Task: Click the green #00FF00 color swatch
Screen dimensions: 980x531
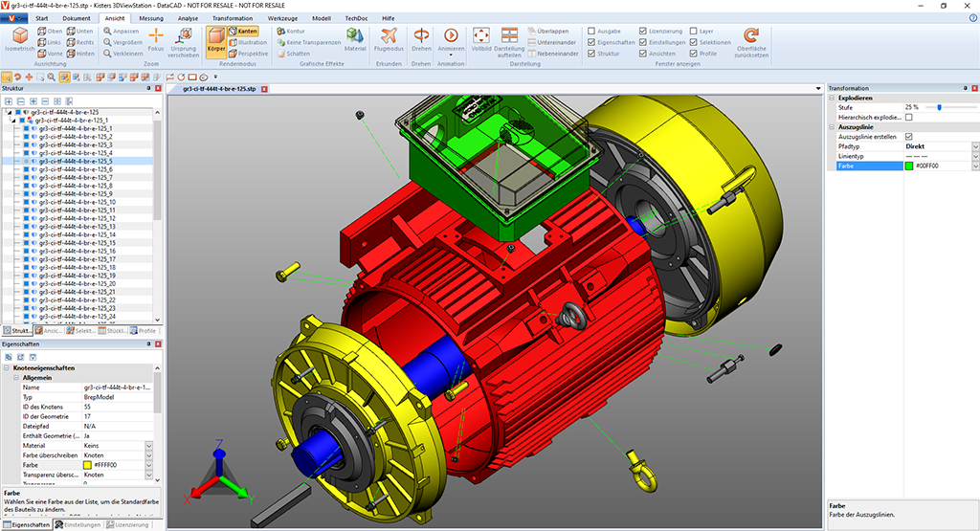Action: click(x=909, y=166)
